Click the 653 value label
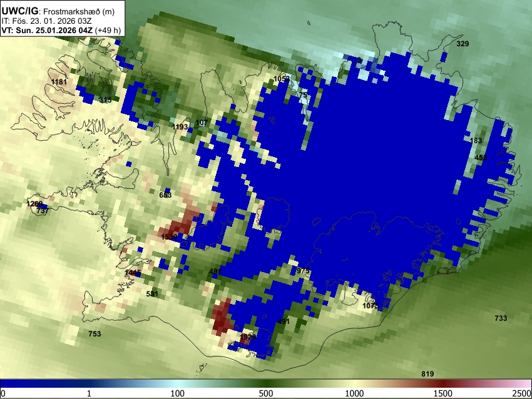 pos(165,195)
